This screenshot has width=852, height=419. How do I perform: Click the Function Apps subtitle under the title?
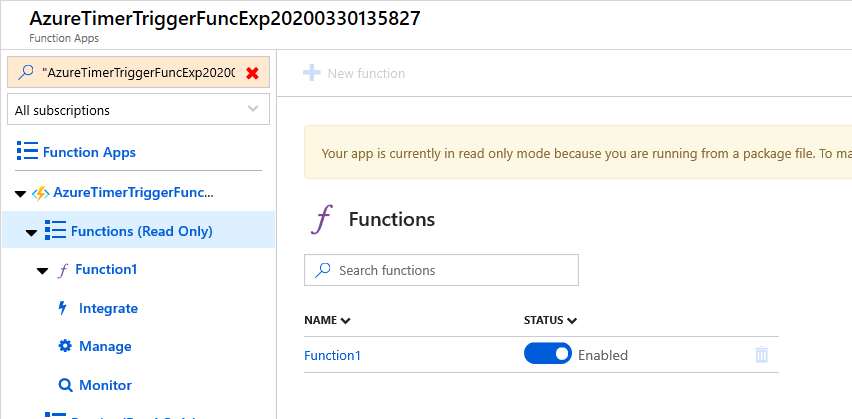[x=64, y=38]
